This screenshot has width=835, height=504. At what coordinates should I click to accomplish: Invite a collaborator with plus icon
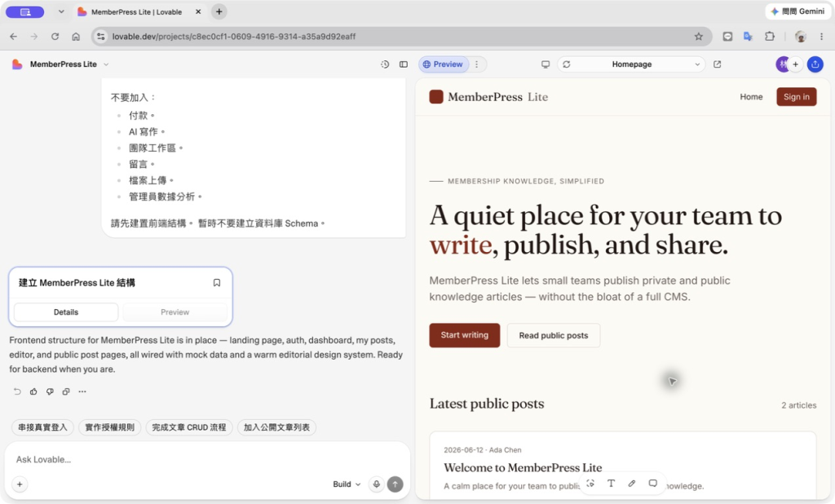point(796,64)
